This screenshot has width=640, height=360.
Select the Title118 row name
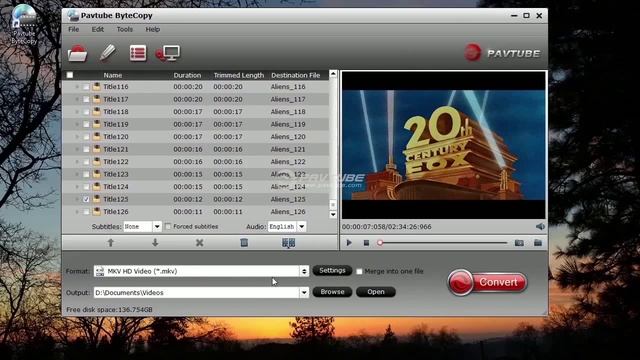116,112
